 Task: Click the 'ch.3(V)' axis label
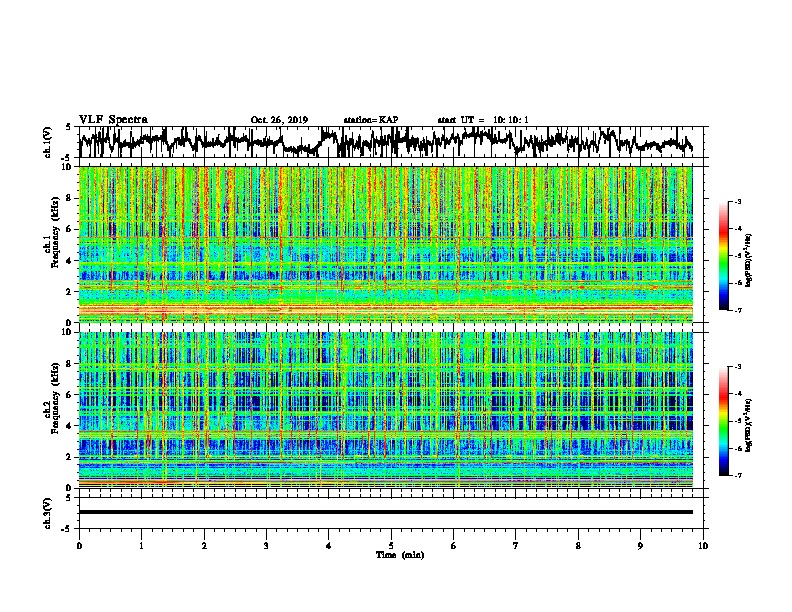tap(48, 513)
